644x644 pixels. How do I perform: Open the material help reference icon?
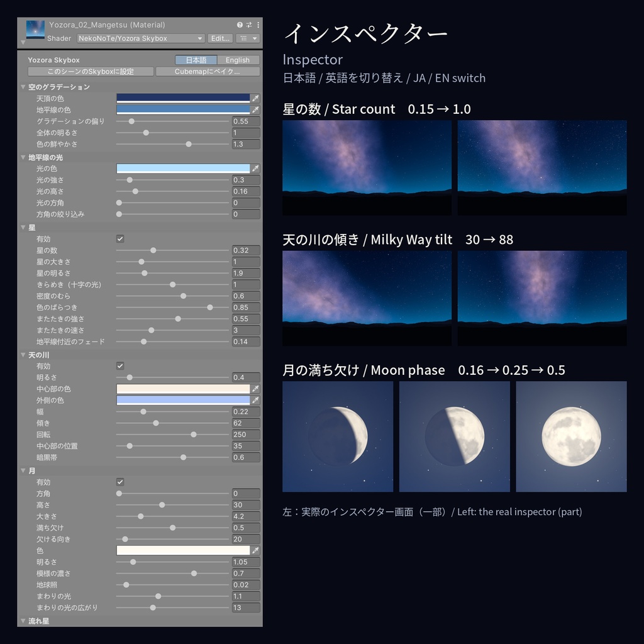pos(240,25)
